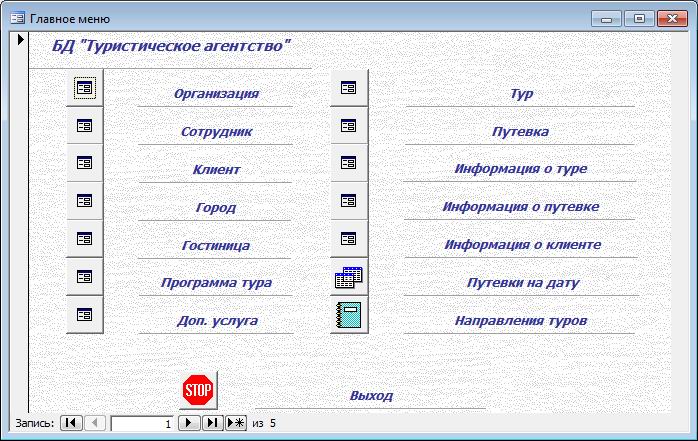The width and height of the screenshot is (698, 441).
Task: Advance to the next record
Action: pos(189,423)
